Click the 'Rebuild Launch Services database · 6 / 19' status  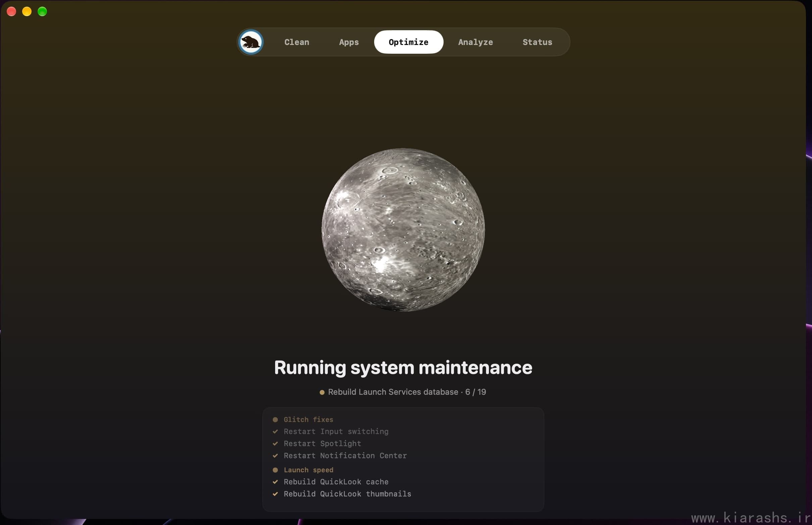click(x=403, y=392)
